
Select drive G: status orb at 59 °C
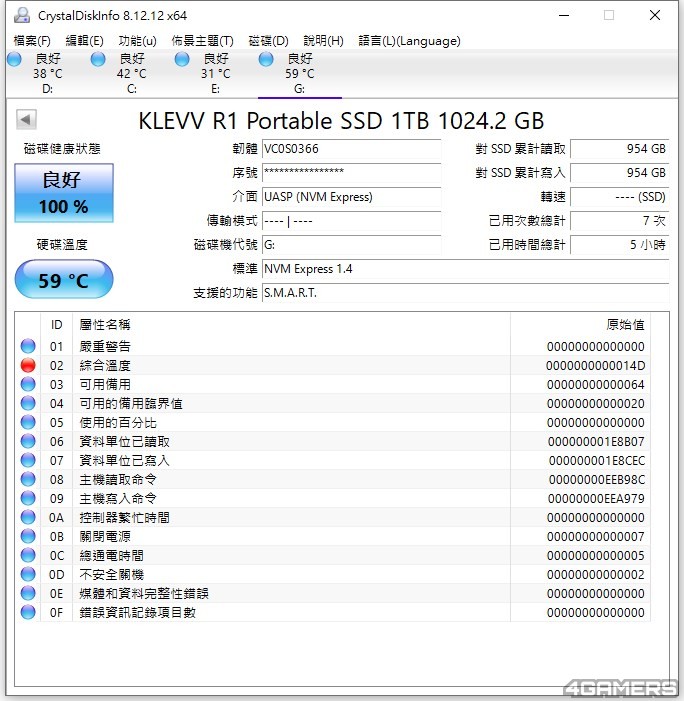[x=266, y=59]
